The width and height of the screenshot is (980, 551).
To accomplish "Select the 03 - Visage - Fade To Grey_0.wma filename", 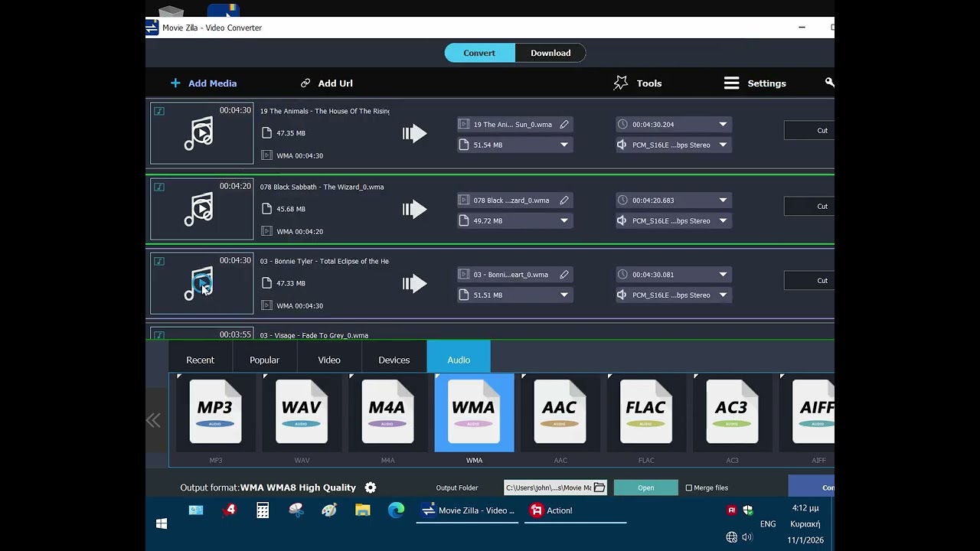I will tap(314, 335).
